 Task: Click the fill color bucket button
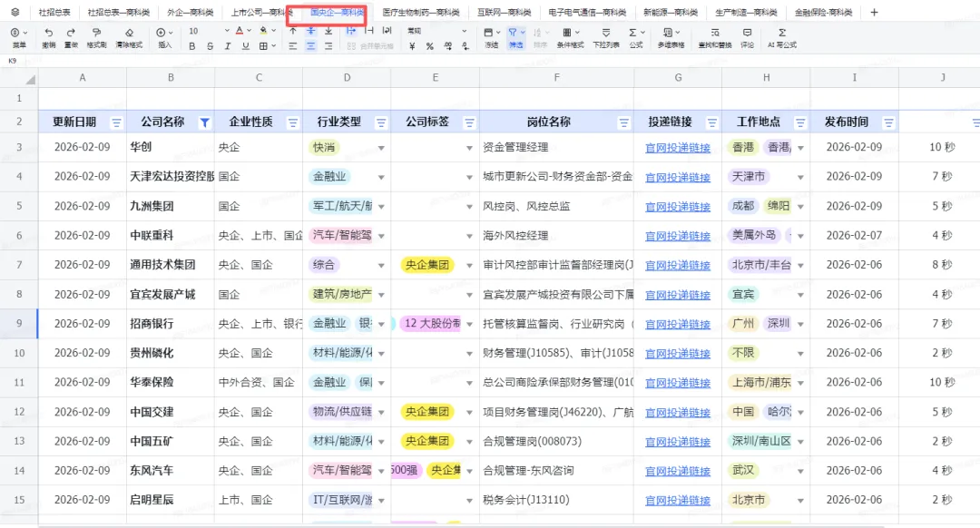coord(263,31)
